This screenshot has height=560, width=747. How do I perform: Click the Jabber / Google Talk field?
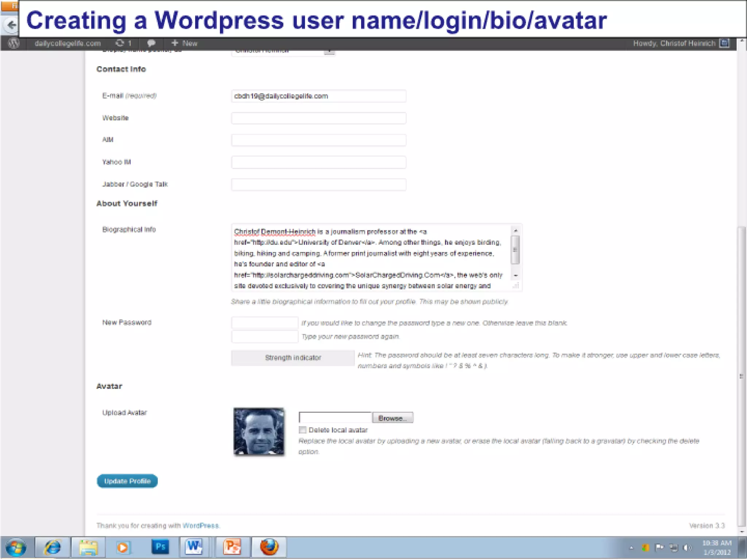[318, 184]
